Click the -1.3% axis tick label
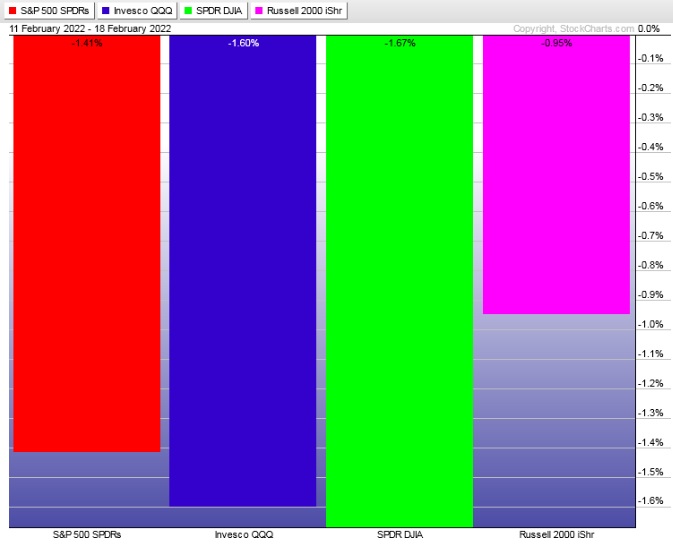The height and width of the screenshot is (554, 673). tap(650, 413)
